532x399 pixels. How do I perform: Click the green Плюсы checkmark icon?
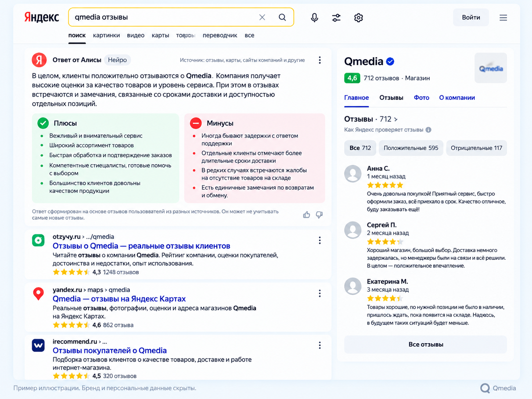[43, 123]
